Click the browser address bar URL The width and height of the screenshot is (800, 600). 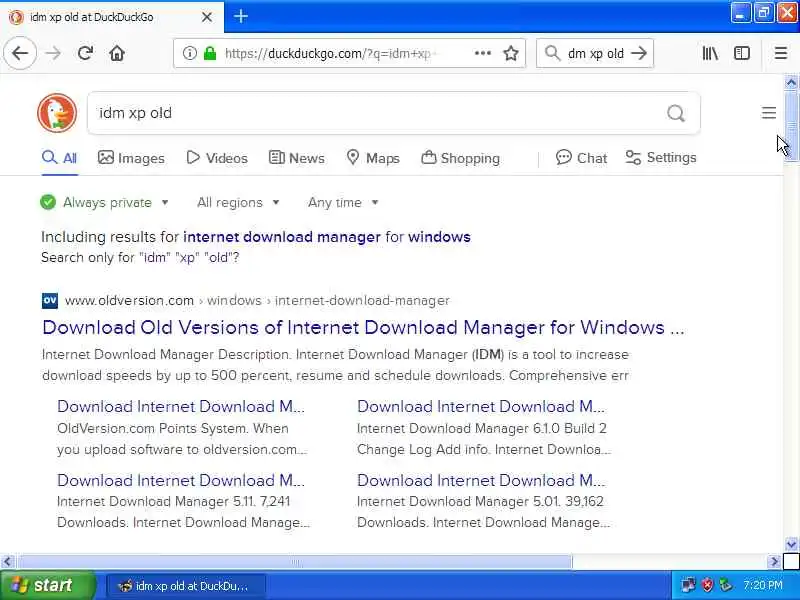click(x=328, y=53)
